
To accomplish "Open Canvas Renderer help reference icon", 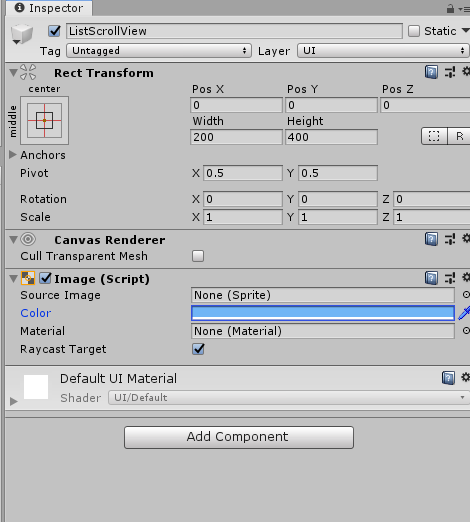I will point(431,239).
